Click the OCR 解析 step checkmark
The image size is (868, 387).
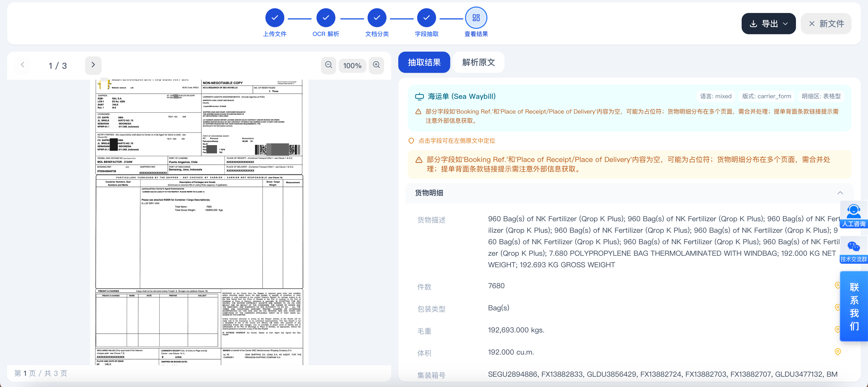coord(325,17)
